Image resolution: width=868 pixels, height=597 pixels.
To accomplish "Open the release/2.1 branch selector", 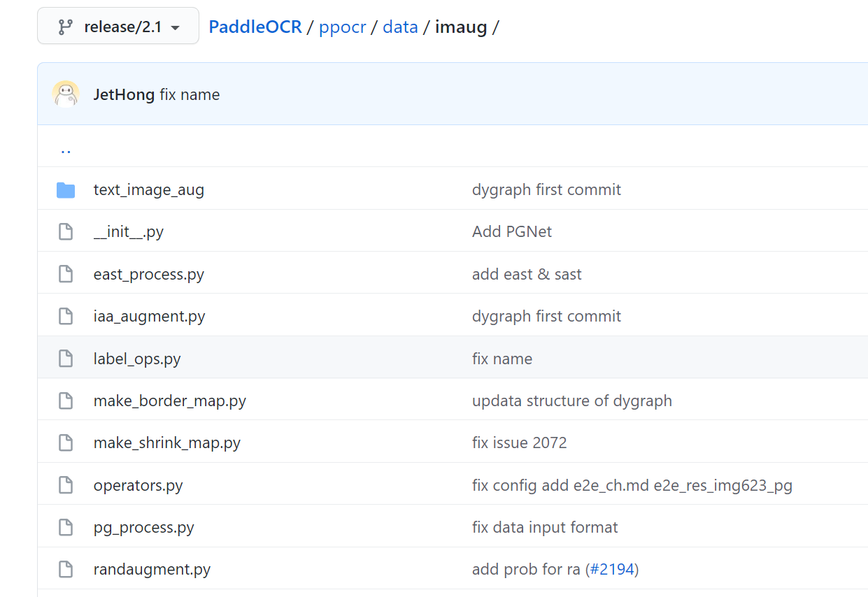I will pyautogui.click(x=118, y=26).
